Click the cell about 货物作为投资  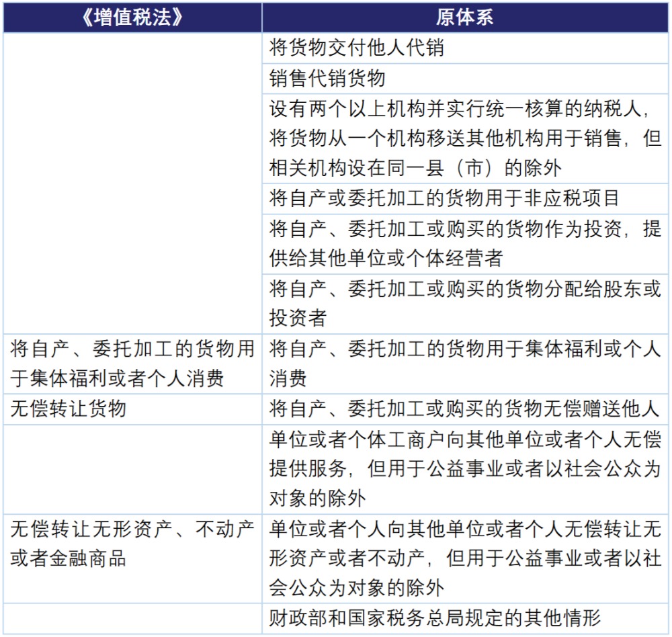[465, 243]
